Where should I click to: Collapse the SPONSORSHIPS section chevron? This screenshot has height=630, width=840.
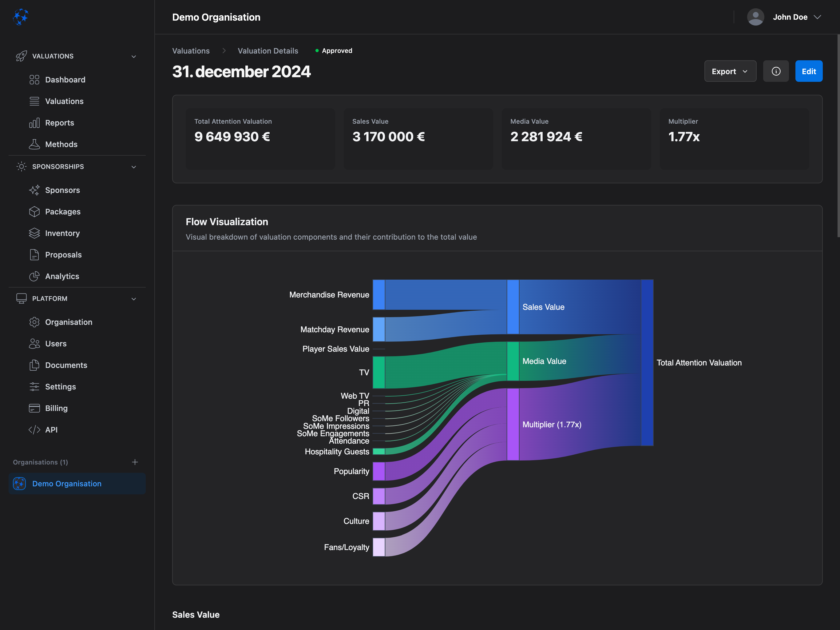point(134,166)
